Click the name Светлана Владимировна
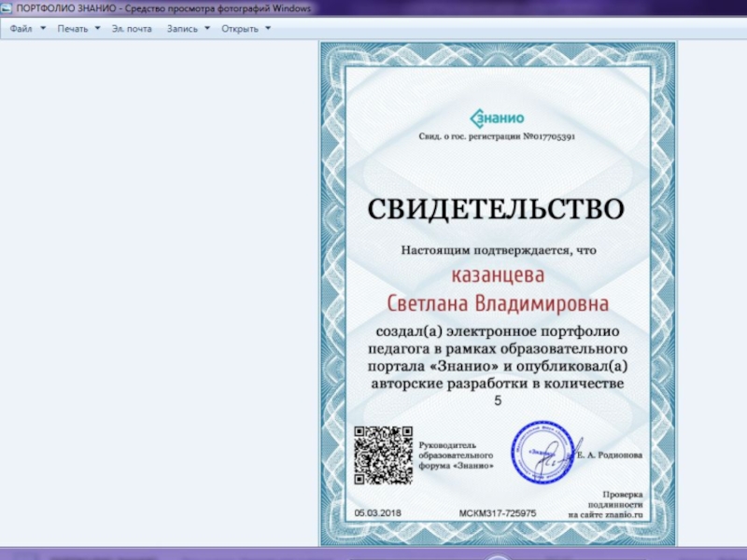 [x=497, y=304]
